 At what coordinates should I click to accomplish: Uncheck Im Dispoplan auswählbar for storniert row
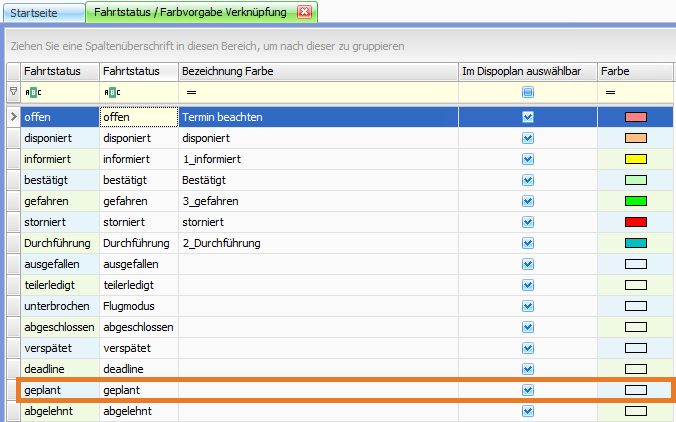coord(528,222)
